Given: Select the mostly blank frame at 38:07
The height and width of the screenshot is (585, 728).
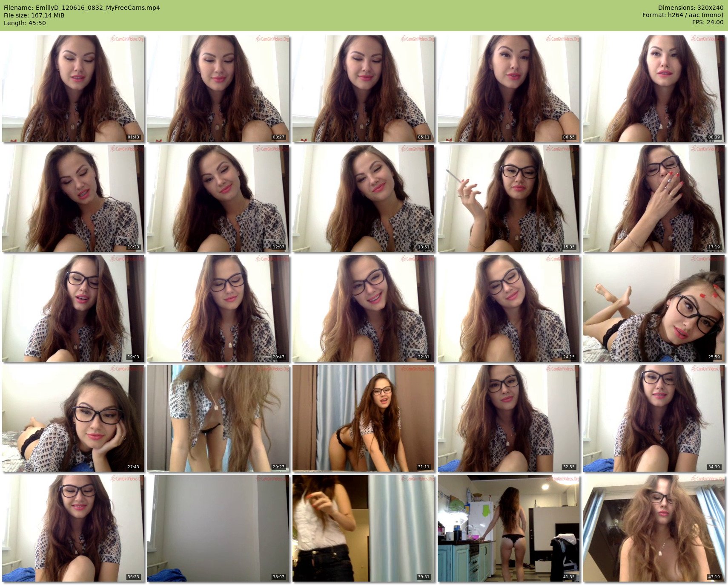Looking at the screenshot, I should pyautogui.click(x=218, y=528).
